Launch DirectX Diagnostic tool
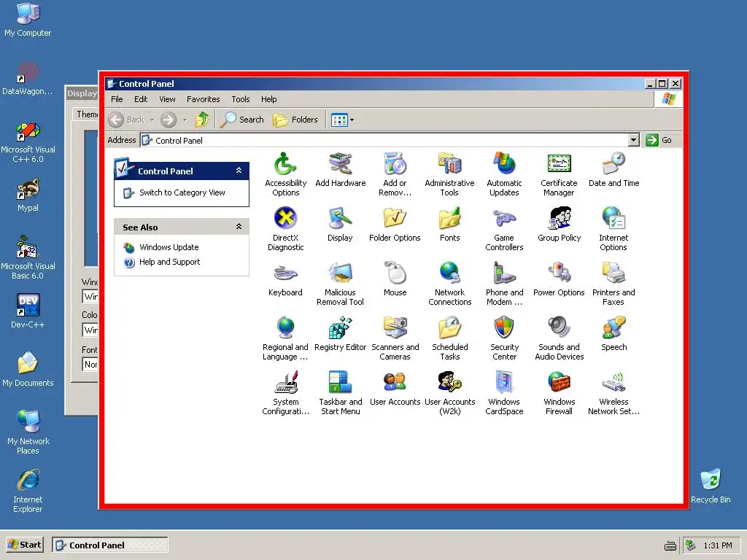 (285, 228)
